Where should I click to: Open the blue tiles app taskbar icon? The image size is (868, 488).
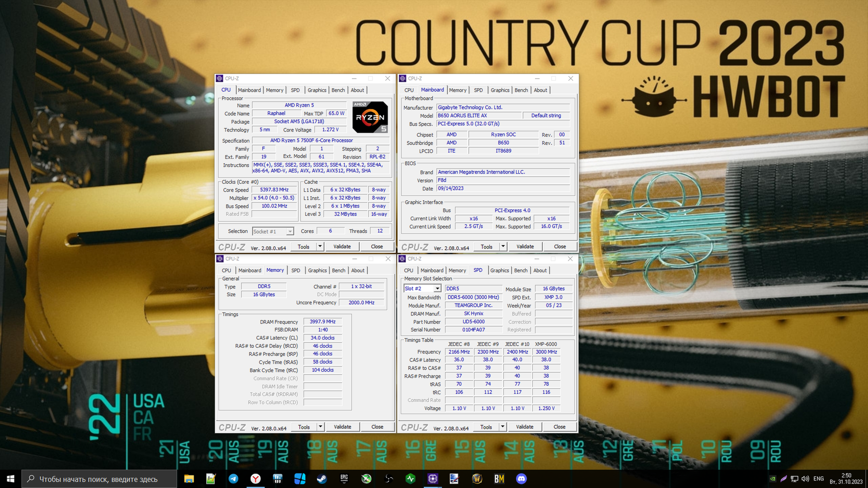click(300, 479)
